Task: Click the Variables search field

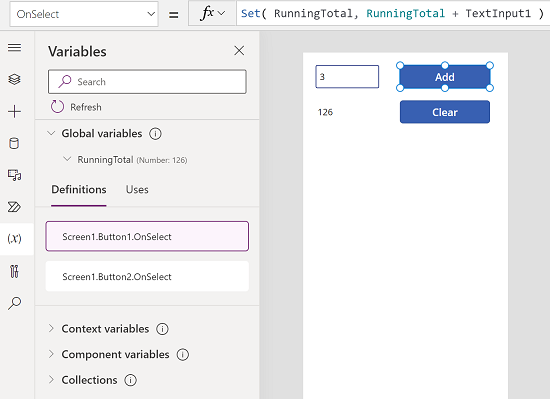Action: click(x=147, y=82)
